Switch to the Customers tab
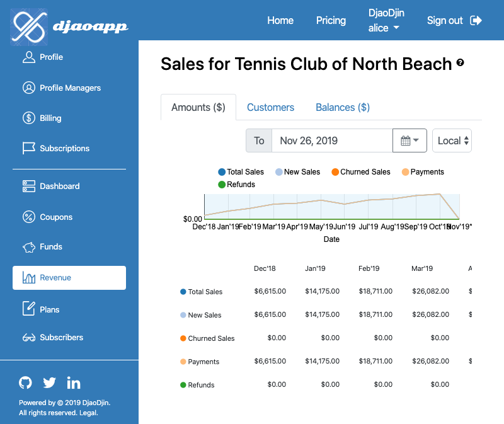The width and height of the screenshot is (504, 424). click(x=271, y=107)
